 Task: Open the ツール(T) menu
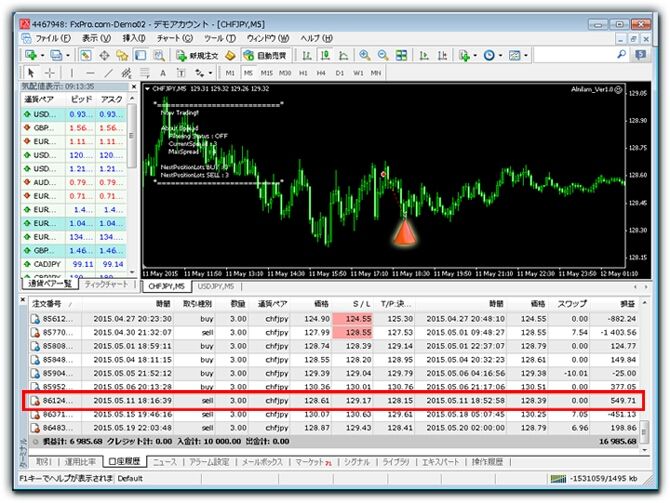(220, 38)
